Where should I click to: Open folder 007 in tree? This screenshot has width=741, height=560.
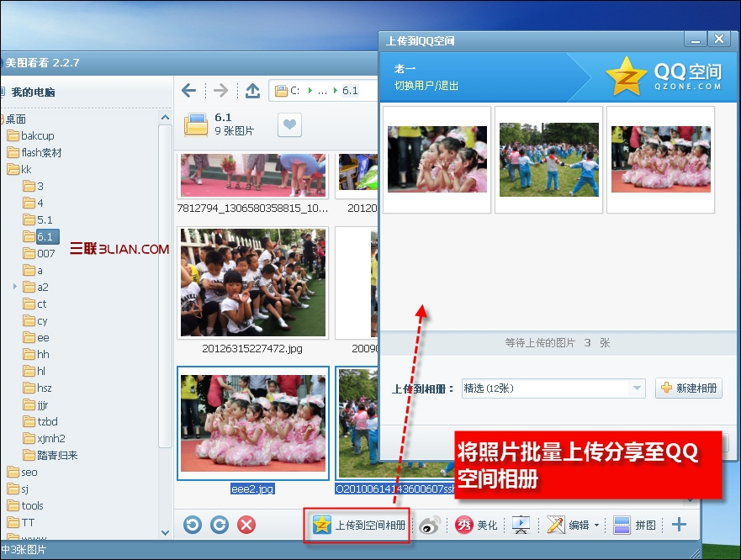coord(39,254)
